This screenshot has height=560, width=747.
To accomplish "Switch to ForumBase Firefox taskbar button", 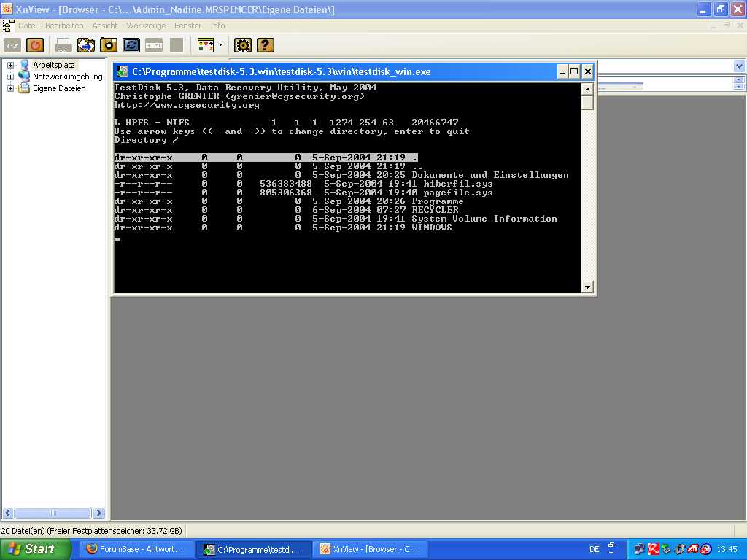I will point(136,549).
